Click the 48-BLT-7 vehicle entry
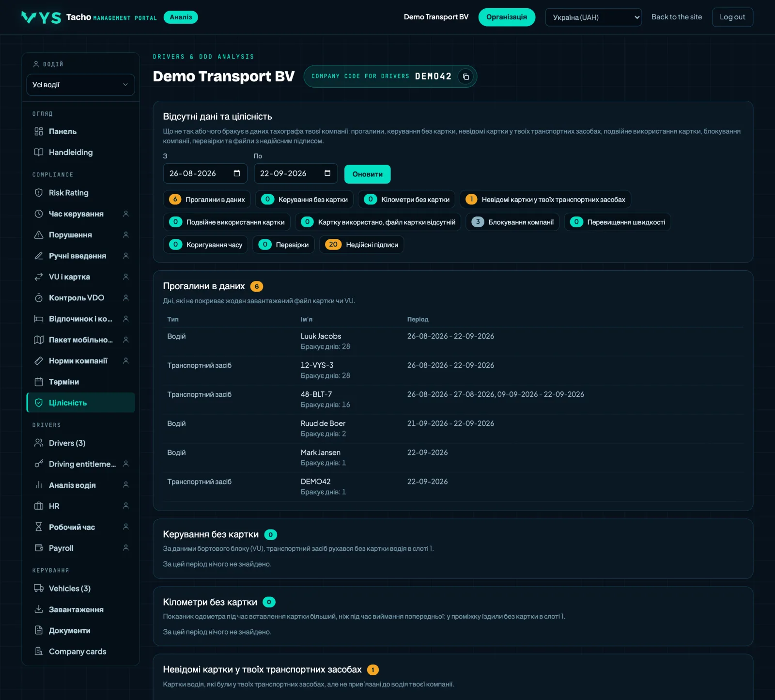This screenshot has height=700, width=775. [316, 394]
